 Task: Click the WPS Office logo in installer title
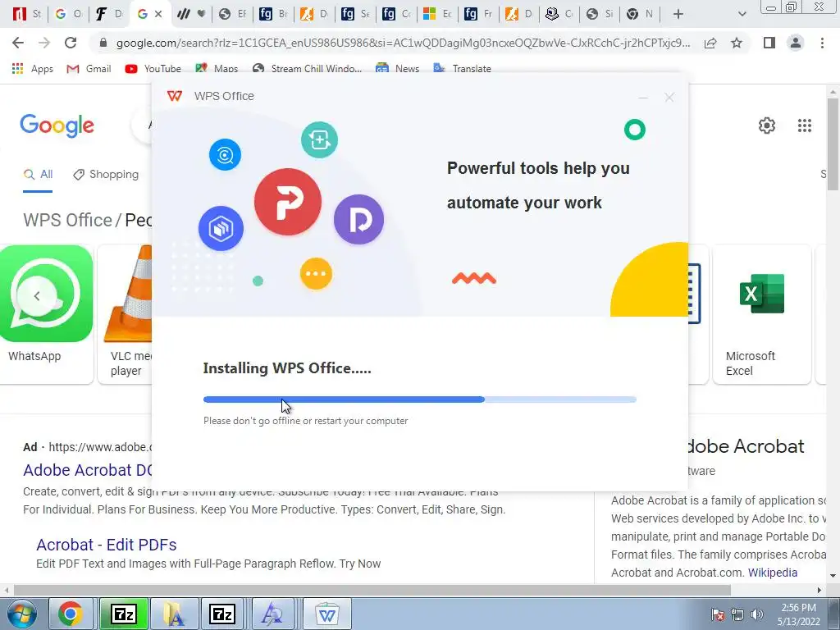click(x=175, y=97)
